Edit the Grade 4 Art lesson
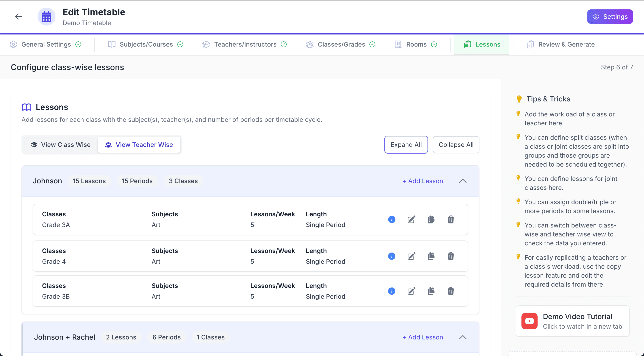Viewport: 644px width, 356px height. pos(411,256)
